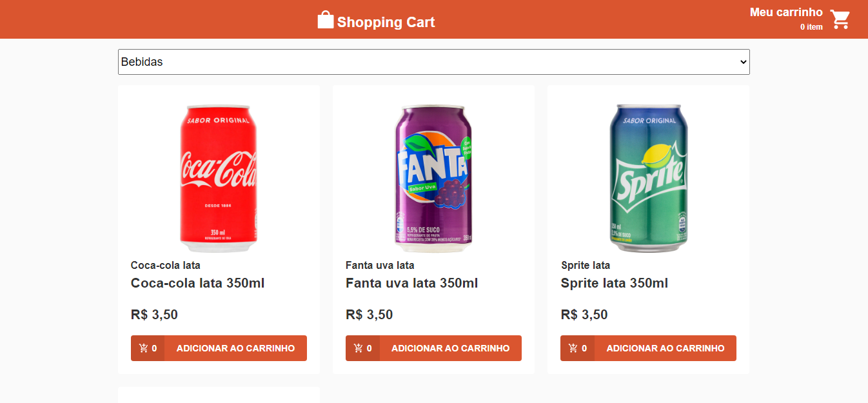868x403 pixels.
Task: Add Coca-cola lata to the cart
Action: click(235, 348)
